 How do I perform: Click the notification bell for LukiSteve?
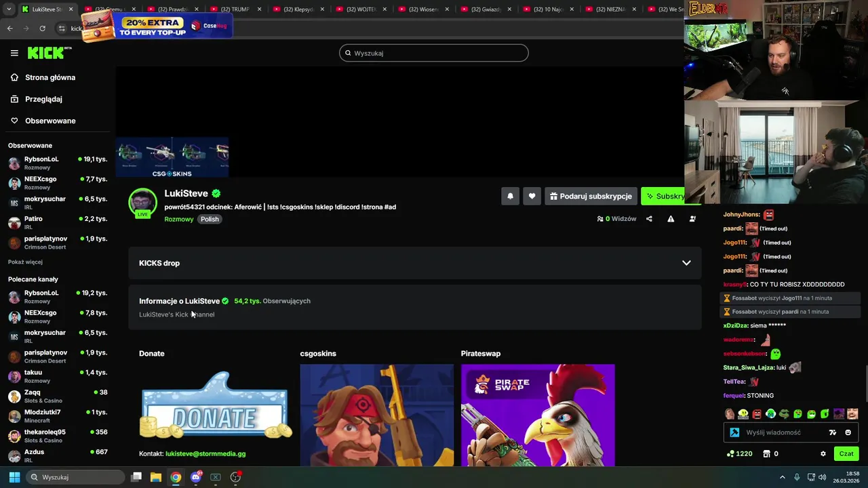pyautogui.click(x=510, y=197)
